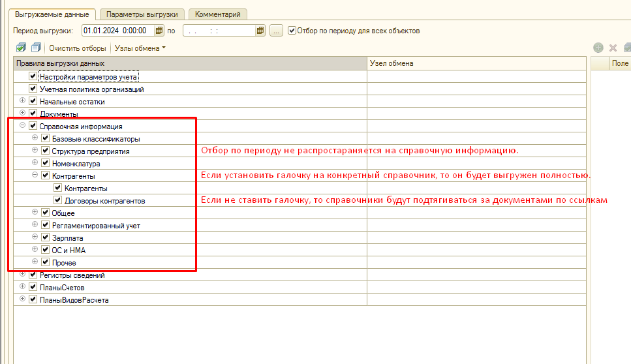The height and width of the screenshot is (364, 631).
Task: Toggle 'Отбор по периоду для всех объектов' checkbox
Action: coord(292,30)
